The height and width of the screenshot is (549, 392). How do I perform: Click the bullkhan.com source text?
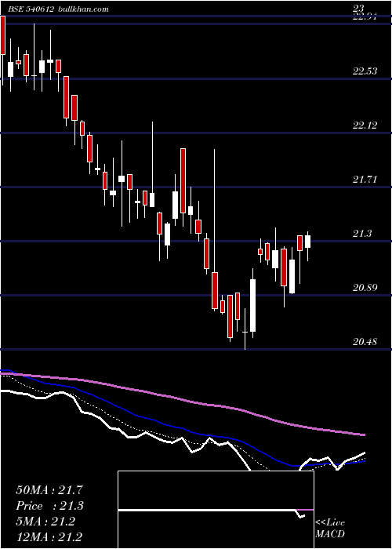tap(82, 9)
